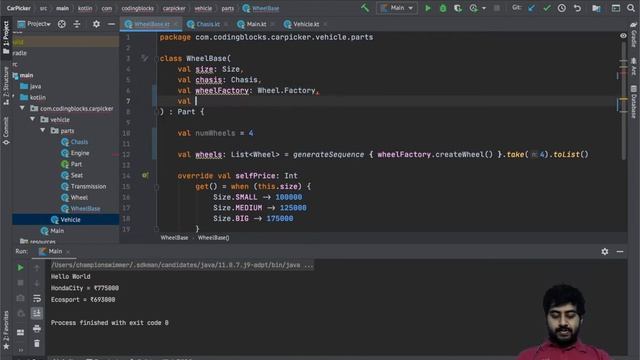The height and width of the screenshot is (360, 640).
Task: Switch to the WheelBase.kt tab
Action: coord(151,24)
